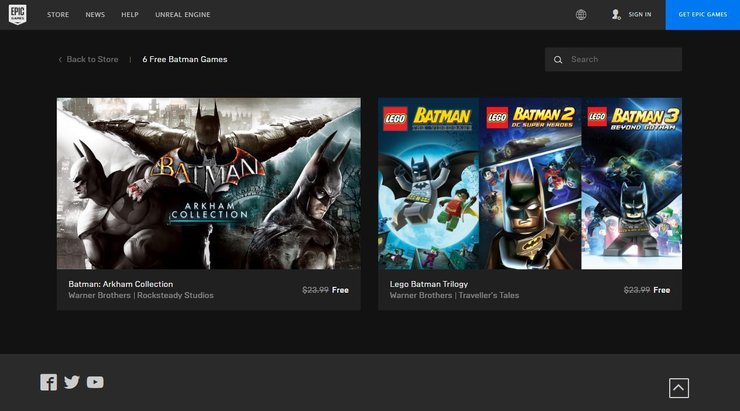Click the Batman: Arkham Collection title

(121, 284)
